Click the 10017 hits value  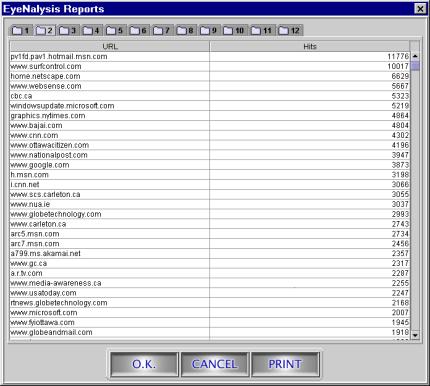(x=398, y=66)
